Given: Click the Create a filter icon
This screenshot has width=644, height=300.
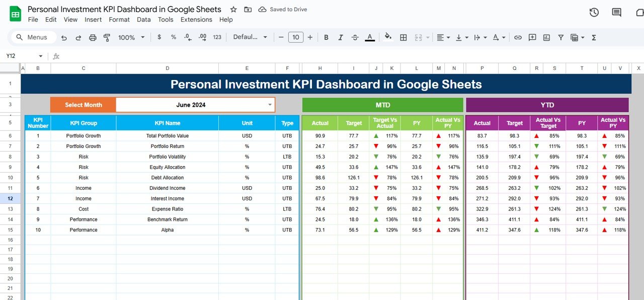Looking at the screenshot, I should 560,37.
